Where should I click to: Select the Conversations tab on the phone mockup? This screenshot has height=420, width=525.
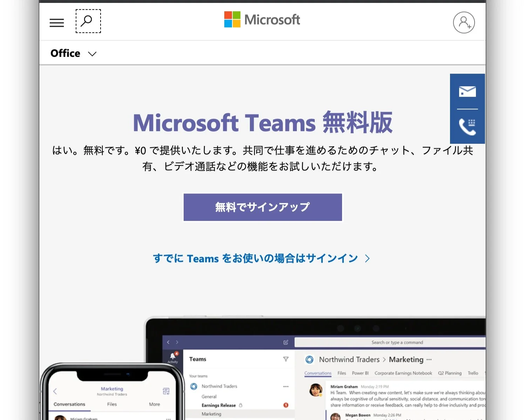point(69,404)
